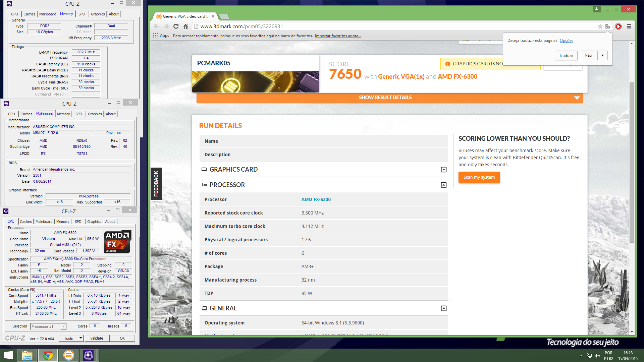The height and width of the screenshot is (362, 644).
Task: Click the browser forward arrow
Action: tap(166, 26)
